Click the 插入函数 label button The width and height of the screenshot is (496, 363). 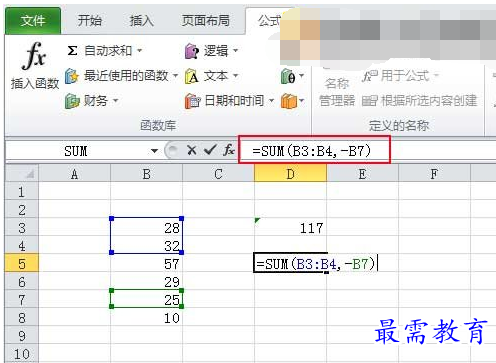point(35,83)
